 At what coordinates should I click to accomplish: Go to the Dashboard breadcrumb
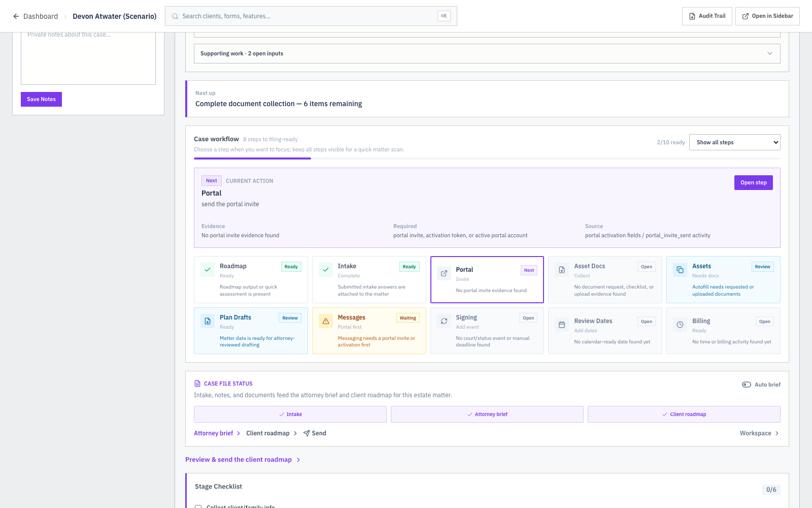click(41, 16)
